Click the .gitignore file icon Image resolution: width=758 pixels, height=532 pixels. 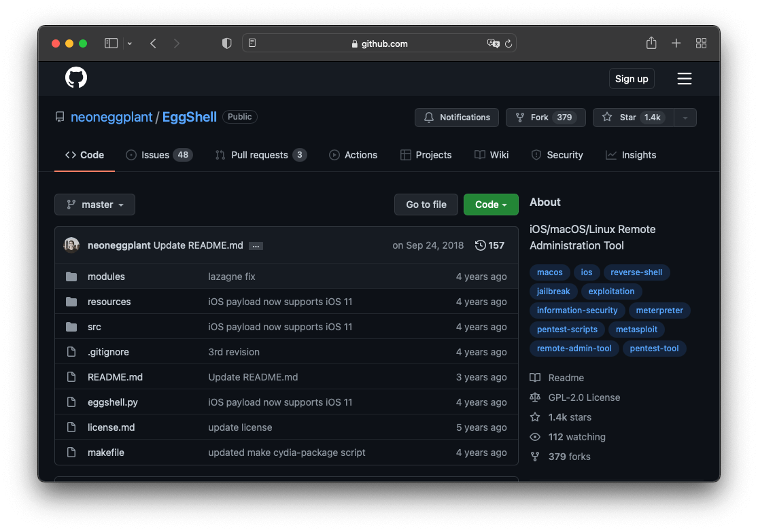point(71,352)
